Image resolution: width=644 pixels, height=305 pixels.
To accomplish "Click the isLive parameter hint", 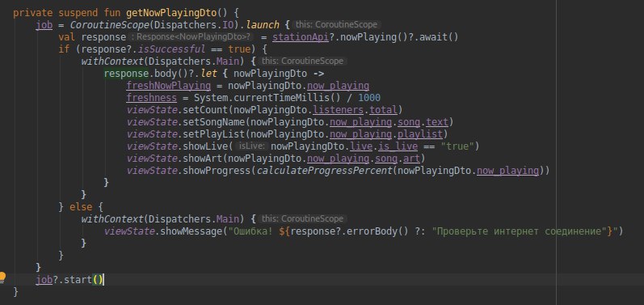I will (252, 146).
